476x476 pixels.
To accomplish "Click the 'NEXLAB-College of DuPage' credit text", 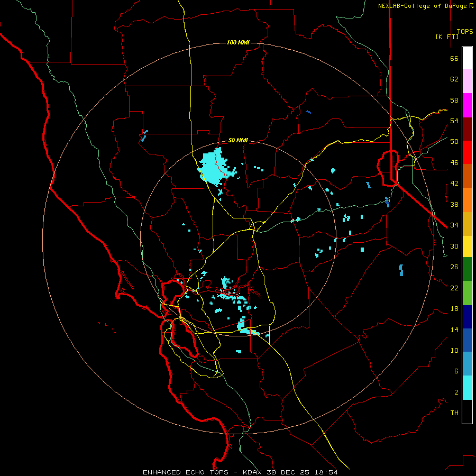I will click(422, 6).
